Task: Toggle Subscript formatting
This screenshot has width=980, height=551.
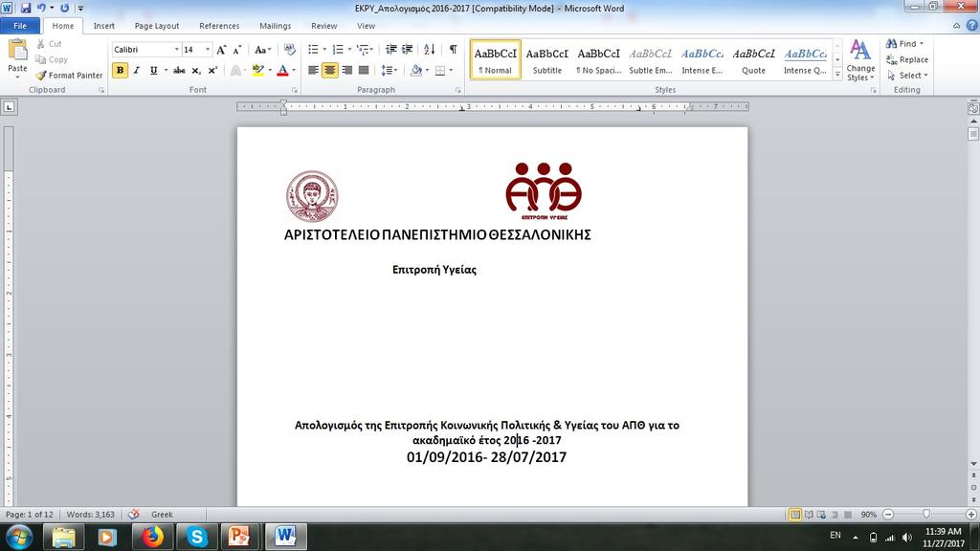Action: (x=196, y=70)
